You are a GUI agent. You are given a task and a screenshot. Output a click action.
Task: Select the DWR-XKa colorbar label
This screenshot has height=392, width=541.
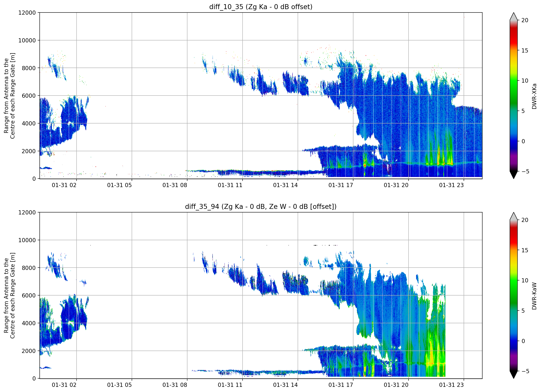click(534, 96)
